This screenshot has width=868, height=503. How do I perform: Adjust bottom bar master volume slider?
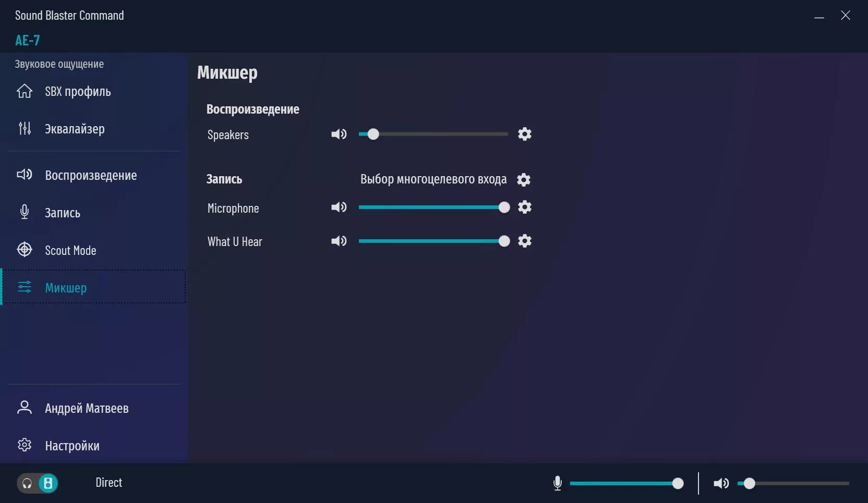[793, 483]
